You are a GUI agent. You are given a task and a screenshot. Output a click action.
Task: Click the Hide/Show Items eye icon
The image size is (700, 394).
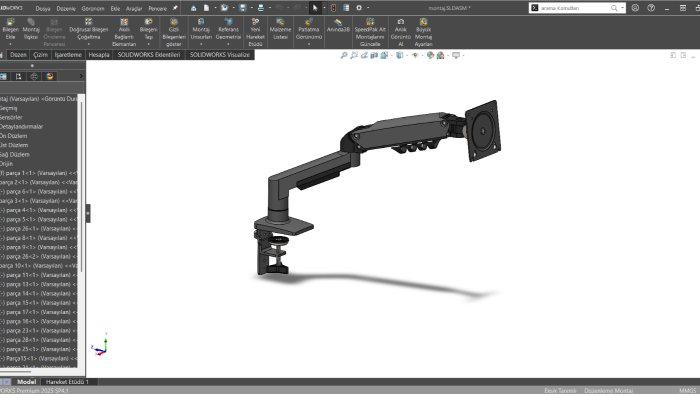[415, 55]
